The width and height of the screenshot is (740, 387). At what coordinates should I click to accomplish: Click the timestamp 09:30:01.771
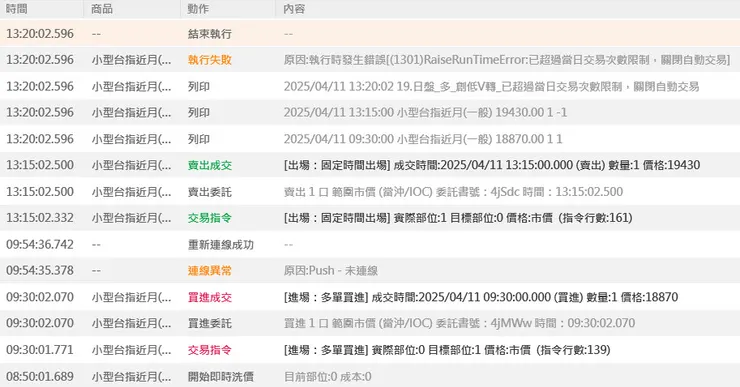point(40,350)
